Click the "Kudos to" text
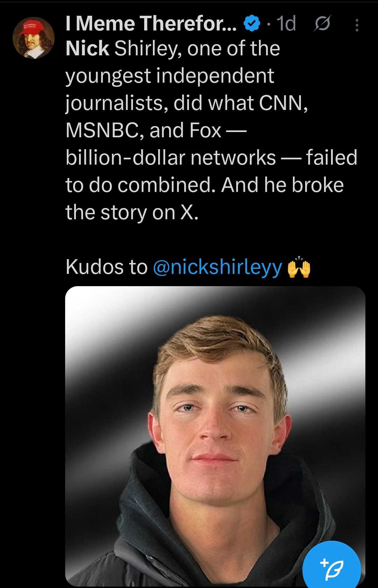 tap(106, 267)
